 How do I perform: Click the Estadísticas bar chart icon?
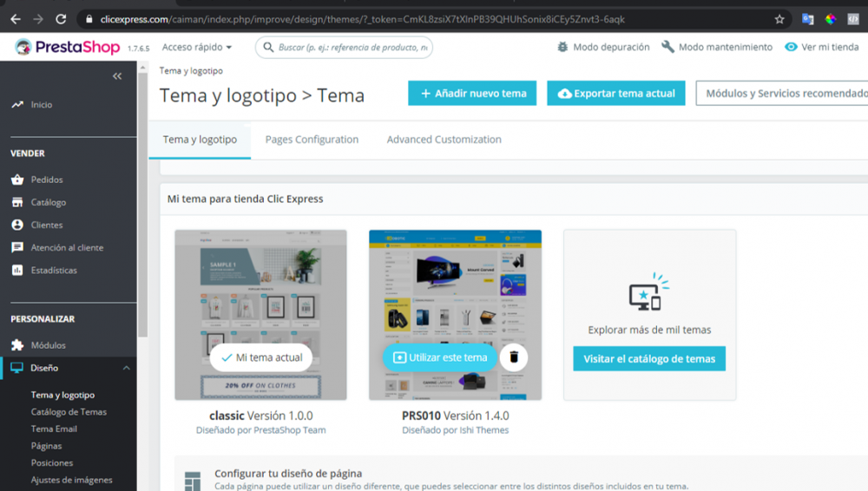[17, 270]
